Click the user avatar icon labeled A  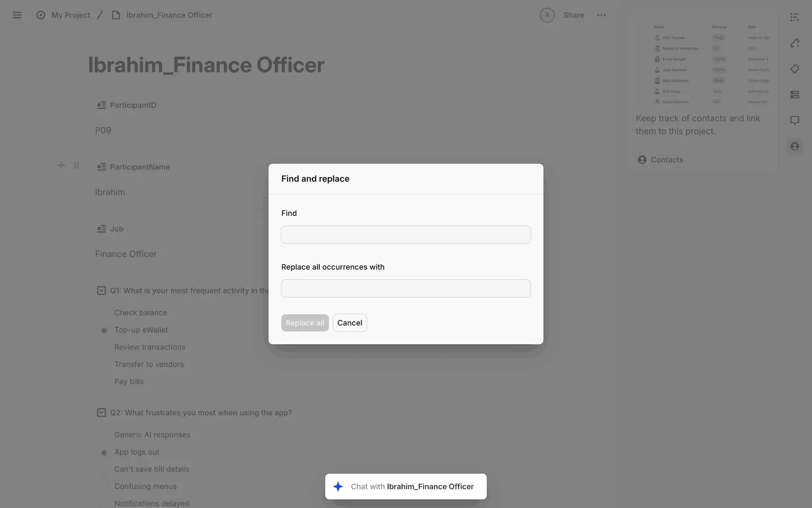[x=547, y=15]
